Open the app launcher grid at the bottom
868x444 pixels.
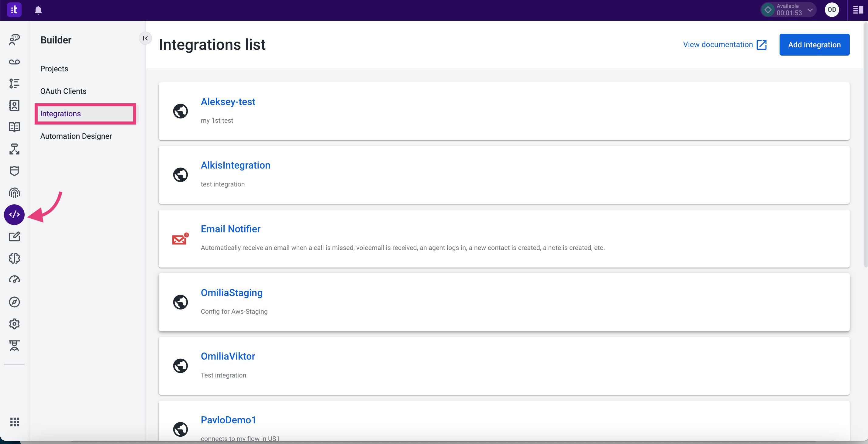click(15, 422)
